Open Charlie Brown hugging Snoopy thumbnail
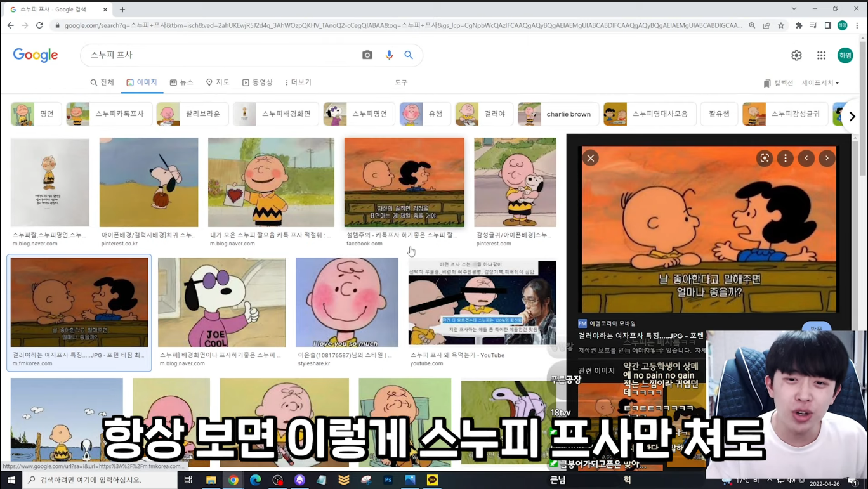Viewport: 868px width, 489px height. 515,182
